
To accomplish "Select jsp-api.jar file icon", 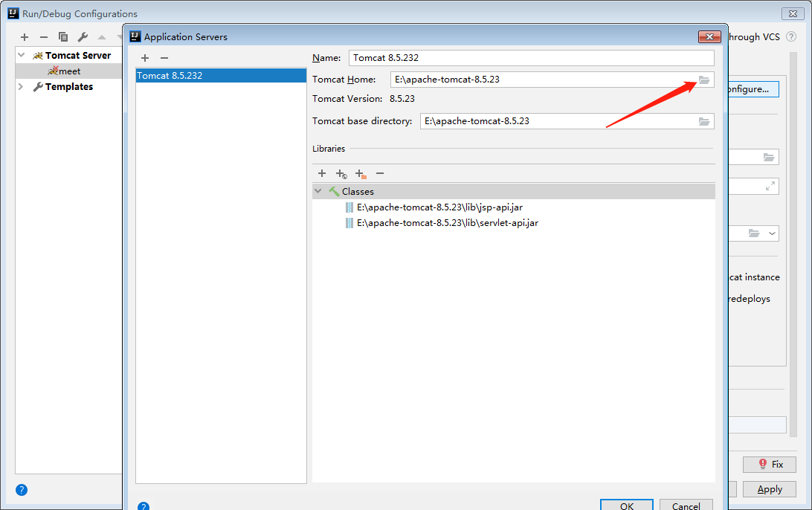I will 349,207.
